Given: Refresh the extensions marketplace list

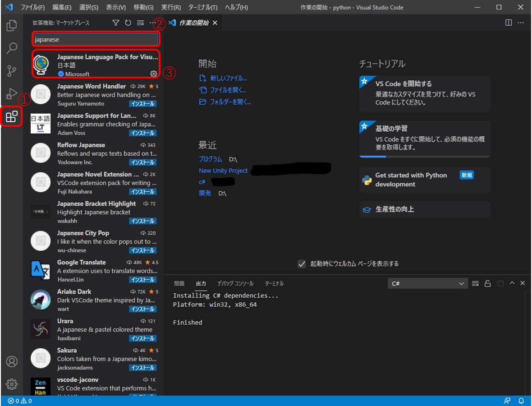Looking at the screenshot, I should point(128,23).
